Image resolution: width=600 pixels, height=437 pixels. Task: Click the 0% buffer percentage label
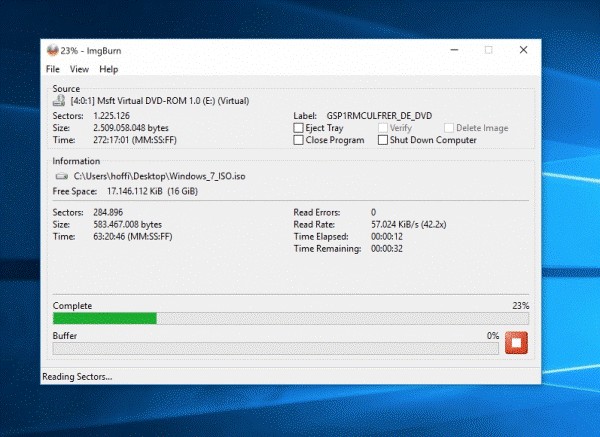tap(493, 336)
